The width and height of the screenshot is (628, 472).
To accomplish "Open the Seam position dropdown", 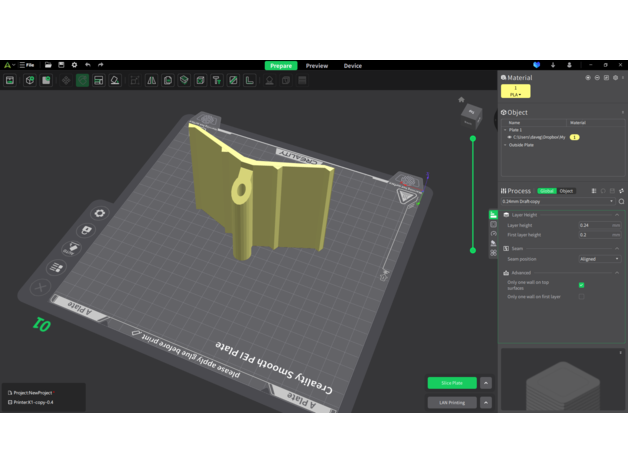I will pyautogui.click(x=599, y=259).
